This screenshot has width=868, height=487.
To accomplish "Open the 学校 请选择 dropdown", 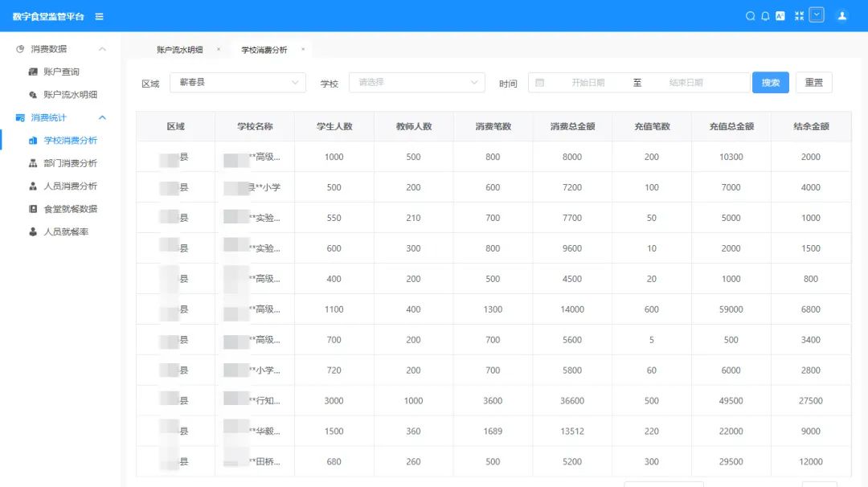I will click(417, 83).
